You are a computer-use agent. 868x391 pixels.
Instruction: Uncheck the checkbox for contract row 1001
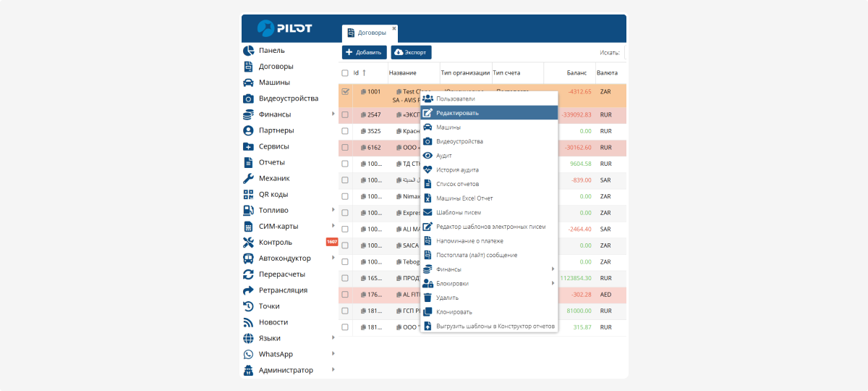[x=345, y=92]
